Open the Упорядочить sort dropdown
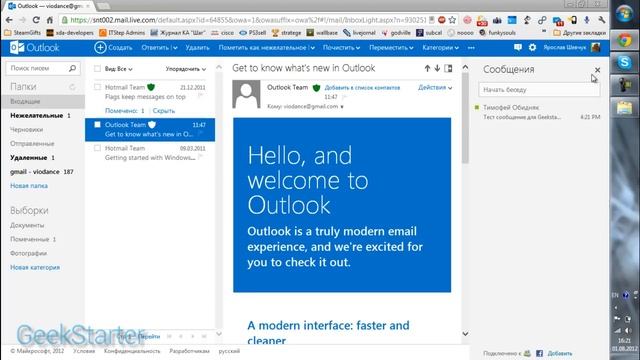640x360 pixels. [186, 69]
